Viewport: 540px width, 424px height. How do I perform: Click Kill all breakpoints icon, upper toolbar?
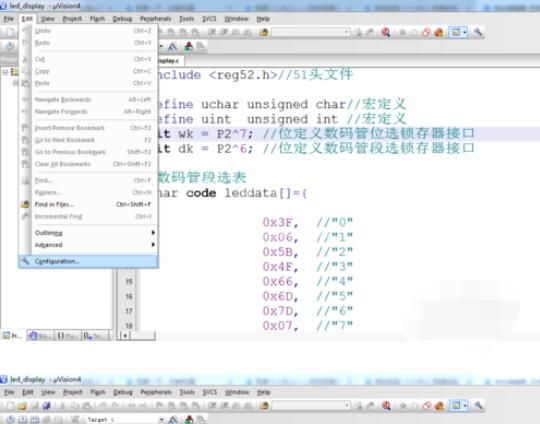[x=439, y=33]
